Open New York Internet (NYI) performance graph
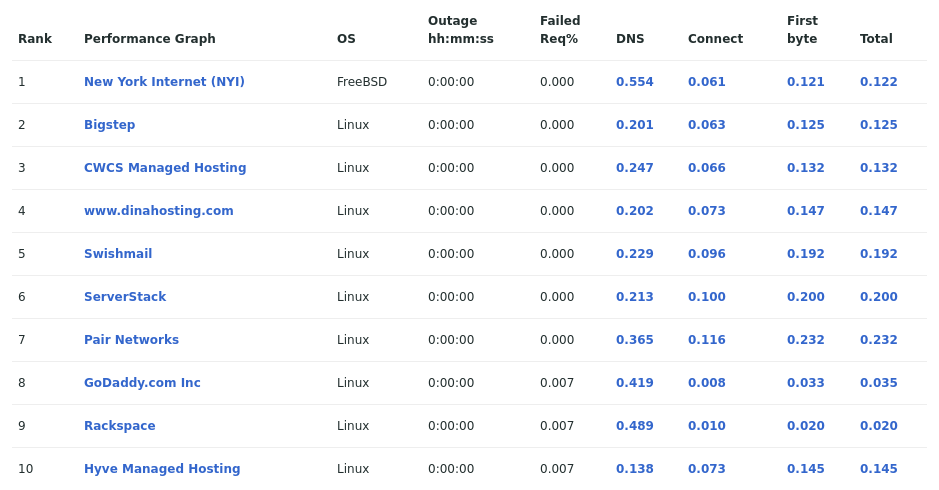The width and height of the screenshot is (939, 490). [164, 82]
